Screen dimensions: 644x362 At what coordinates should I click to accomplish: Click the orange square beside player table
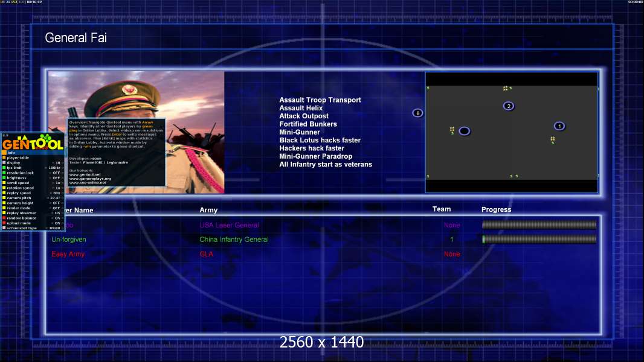4,157
